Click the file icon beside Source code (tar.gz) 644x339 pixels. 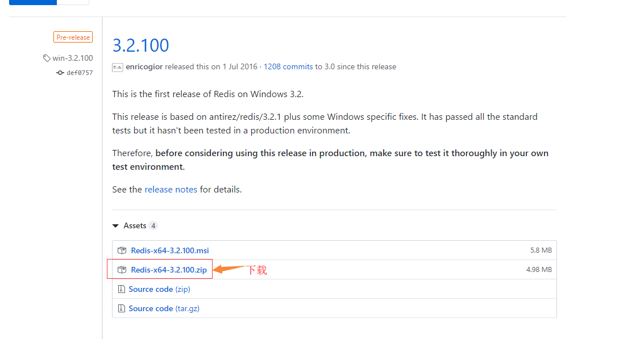pyautogui.click(x=121, y=308)
